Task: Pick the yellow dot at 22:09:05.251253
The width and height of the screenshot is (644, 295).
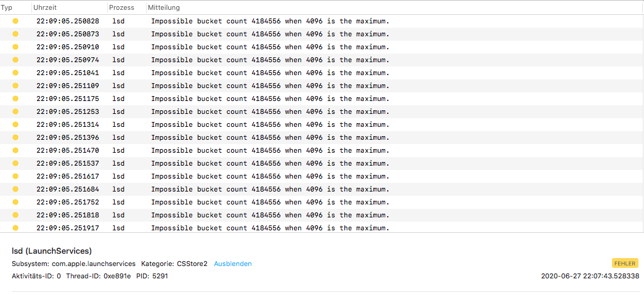Action: pos(15,111)
